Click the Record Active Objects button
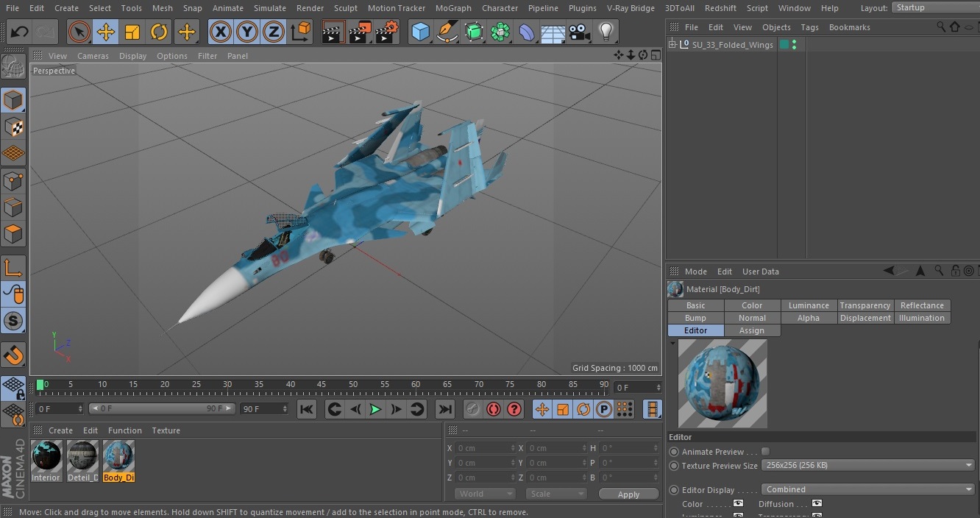Image resolution: width=980 pixels, height=518 pixels. pyautogui.click(x=473, y=409)
